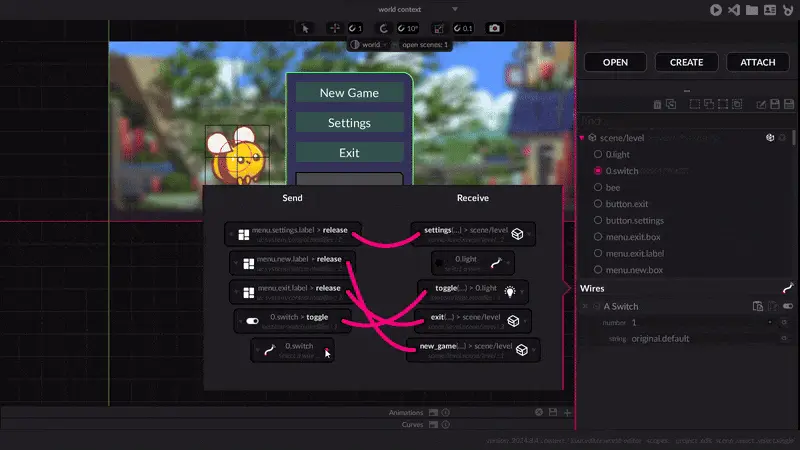
Task: Click the CREATE button
Action: click(686, 62)
